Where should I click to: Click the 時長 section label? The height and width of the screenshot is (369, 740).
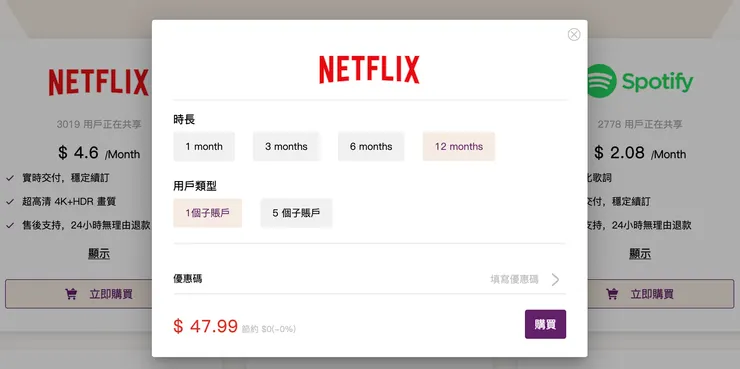pos(184,120)
